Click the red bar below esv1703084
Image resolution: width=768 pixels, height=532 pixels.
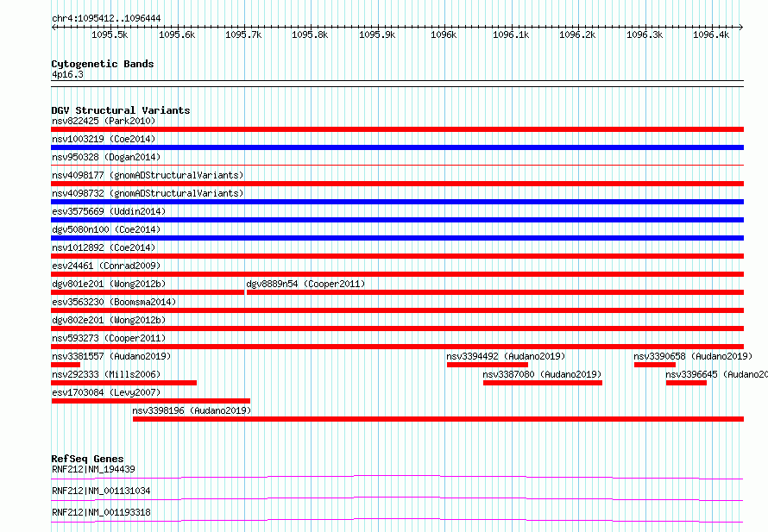click(151, 401)
